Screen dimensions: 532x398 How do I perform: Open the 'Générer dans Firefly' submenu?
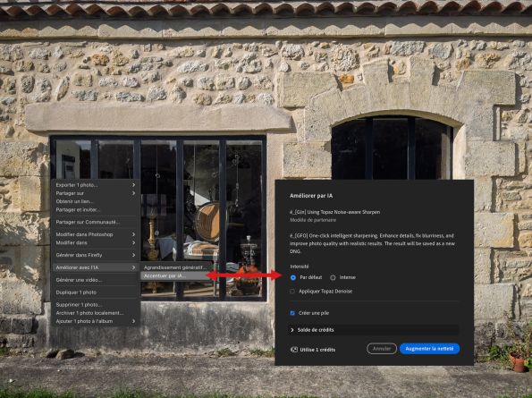point(96,255)
